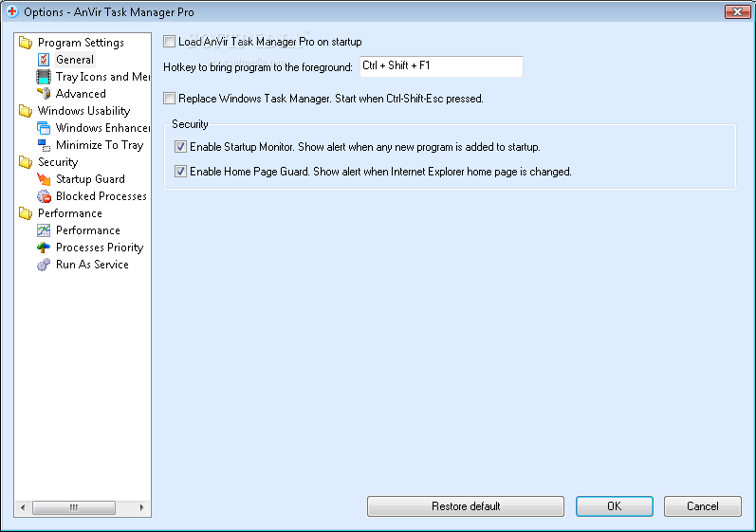Check Replace Windows Task Manager option
The height and width of the screenshot is (532, 756).
click(x=169, y=99)
